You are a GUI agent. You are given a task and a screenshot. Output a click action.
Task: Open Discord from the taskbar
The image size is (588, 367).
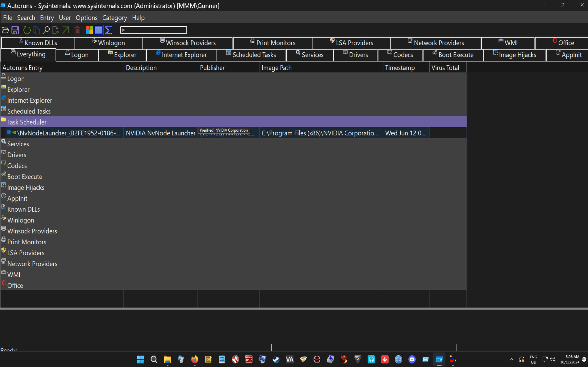coord(412,359)
